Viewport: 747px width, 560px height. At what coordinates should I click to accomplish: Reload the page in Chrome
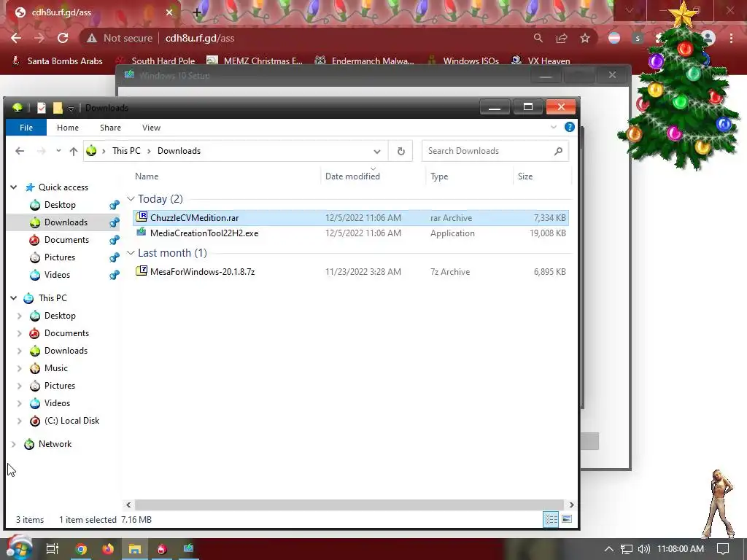(63, 38)
